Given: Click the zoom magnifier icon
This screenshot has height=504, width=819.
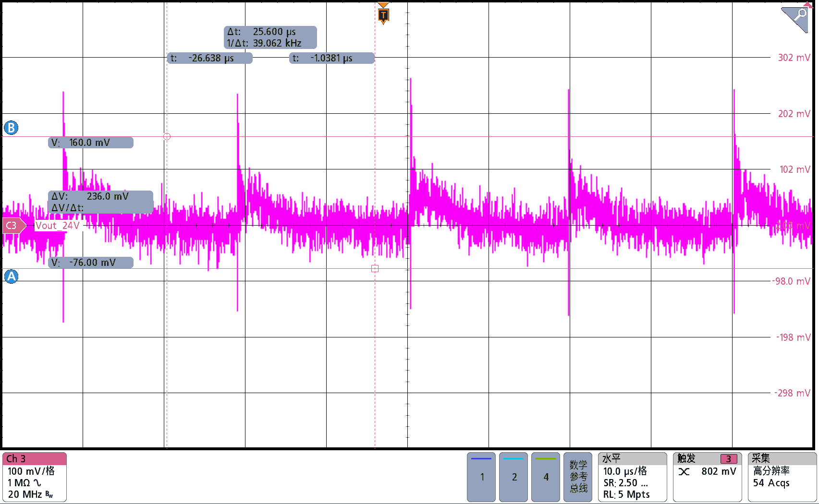Looking at the screenshot, I should pos(795,19).
